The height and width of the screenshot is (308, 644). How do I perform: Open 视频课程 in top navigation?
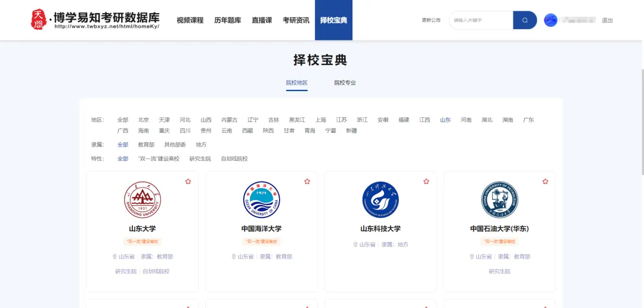190,20
